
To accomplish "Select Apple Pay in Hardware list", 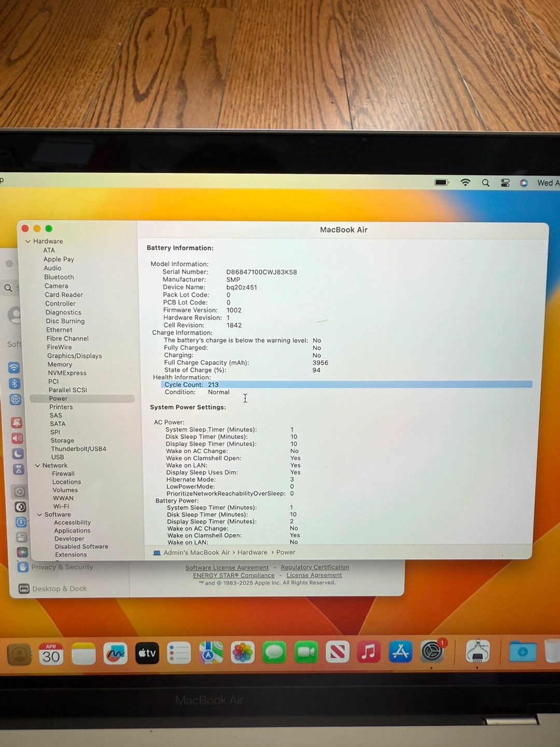I will 59,259.
